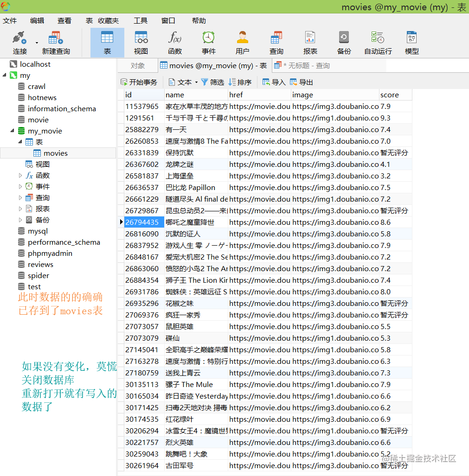This screenshot has width=469, height=476.
Task: Open the 帮助 menu
Action: 199,21
